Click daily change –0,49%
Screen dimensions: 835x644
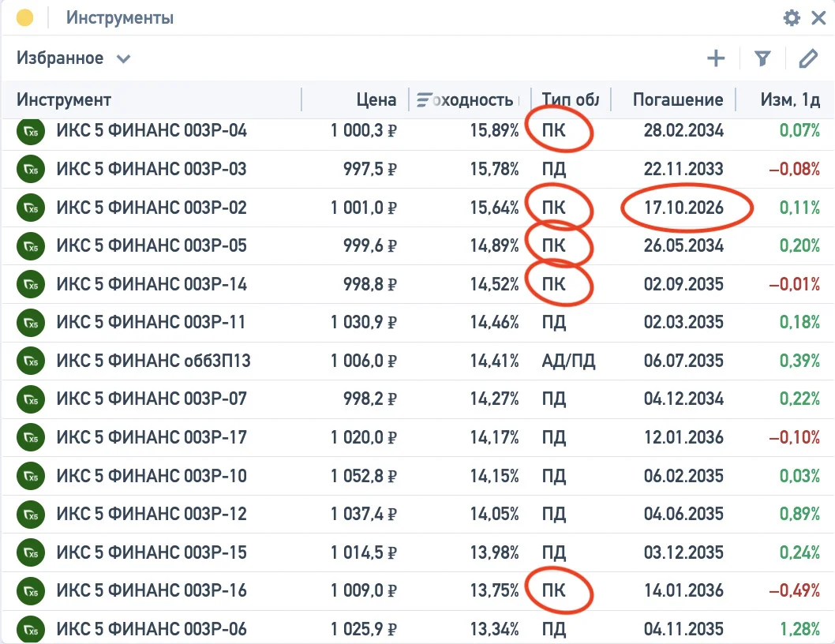(795, 591)
